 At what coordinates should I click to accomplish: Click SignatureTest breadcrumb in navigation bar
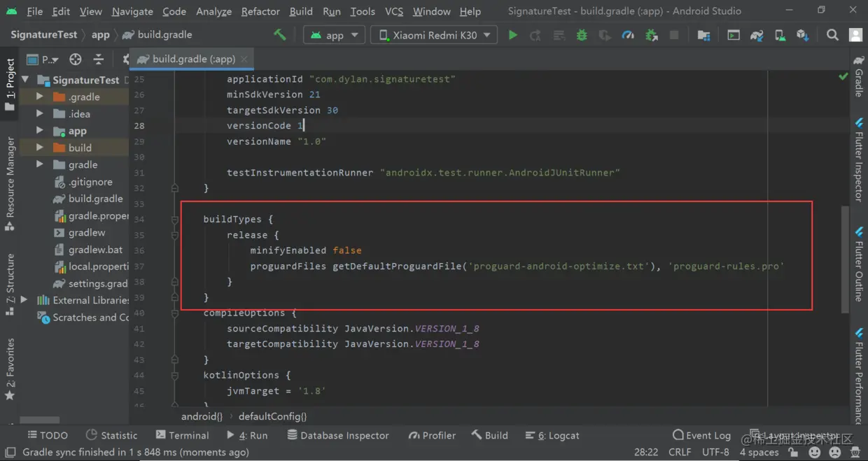pos(43,35)
